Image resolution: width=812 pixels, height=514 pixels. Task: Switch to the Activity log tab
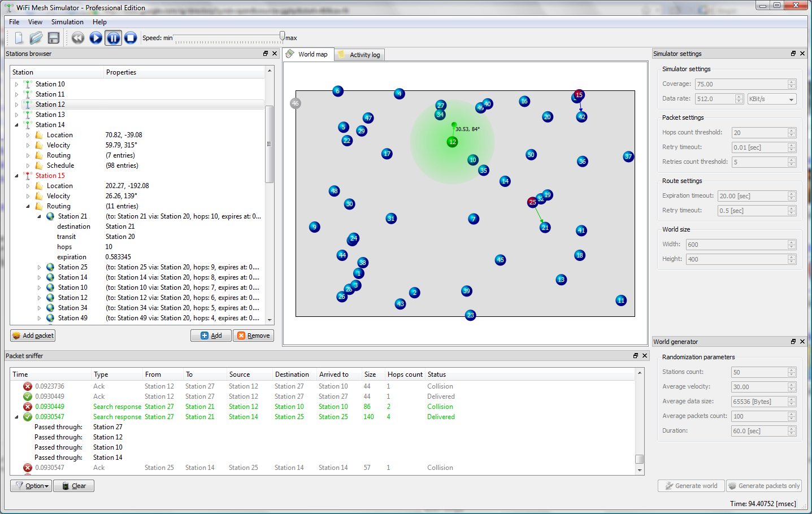(359, 55)
